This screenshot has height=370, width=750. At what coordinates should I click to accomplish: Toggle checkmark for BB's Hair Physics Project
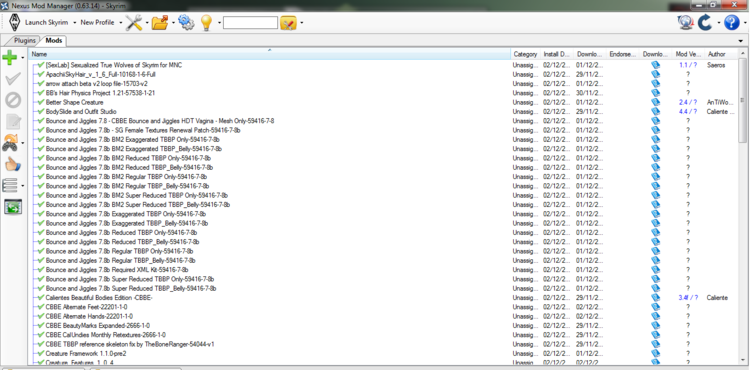coord(41,93)
